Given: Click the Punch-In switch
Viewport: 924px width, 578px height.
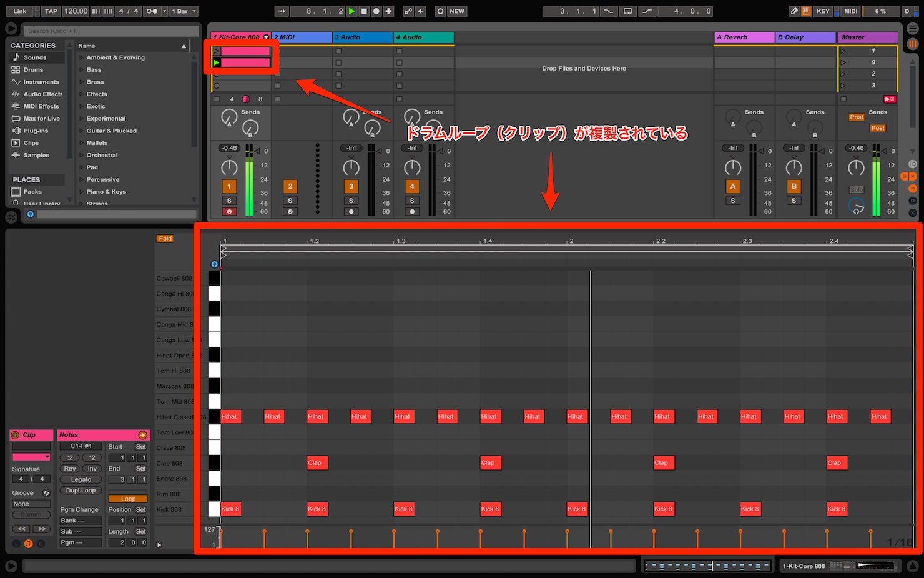Looking at the screenshot, I should [608, 11].
